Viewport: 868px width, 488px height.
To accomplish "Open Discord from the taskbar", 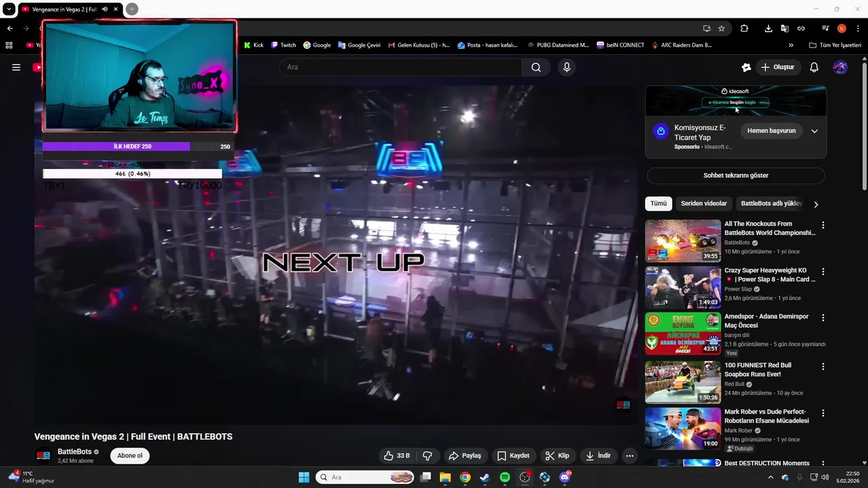I will tap(565, 477).
